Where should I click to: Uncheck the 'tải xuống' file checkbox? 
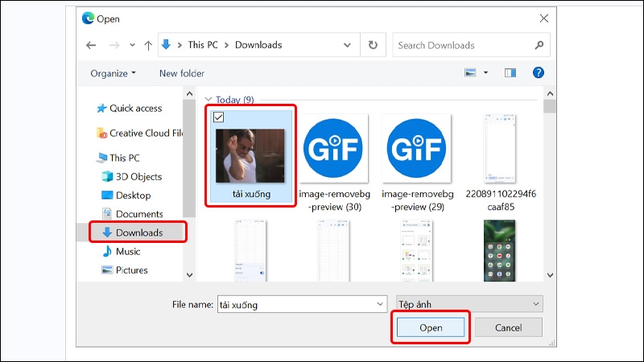218,117
